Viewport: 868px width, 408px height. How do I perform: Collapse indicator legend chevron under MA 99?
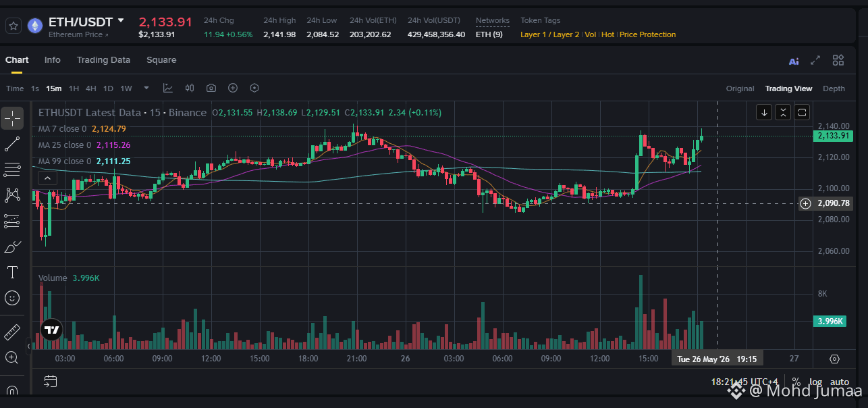tap(47, 178)
